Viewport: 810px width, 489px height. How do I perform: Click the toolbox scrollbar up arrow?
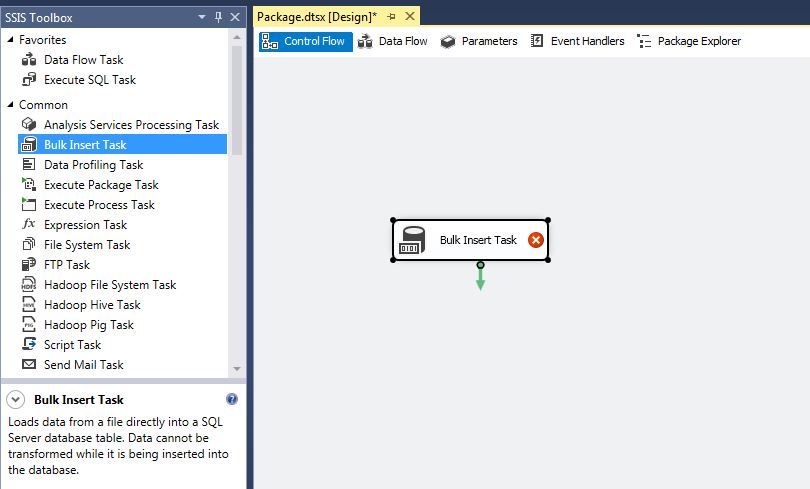click(237, 37)
